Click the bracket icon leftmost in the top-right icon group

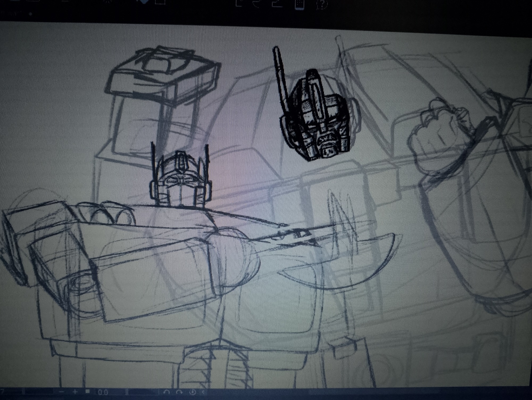[239, 4]
